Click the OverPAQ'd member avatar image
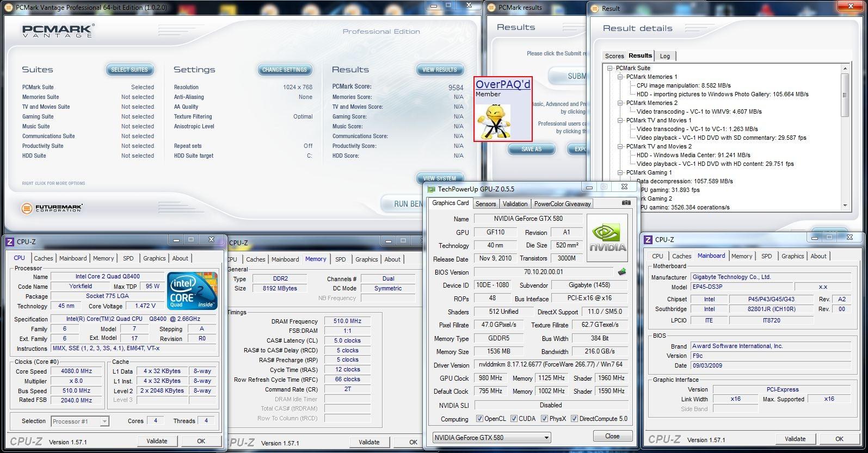 [x=494, y=122]
